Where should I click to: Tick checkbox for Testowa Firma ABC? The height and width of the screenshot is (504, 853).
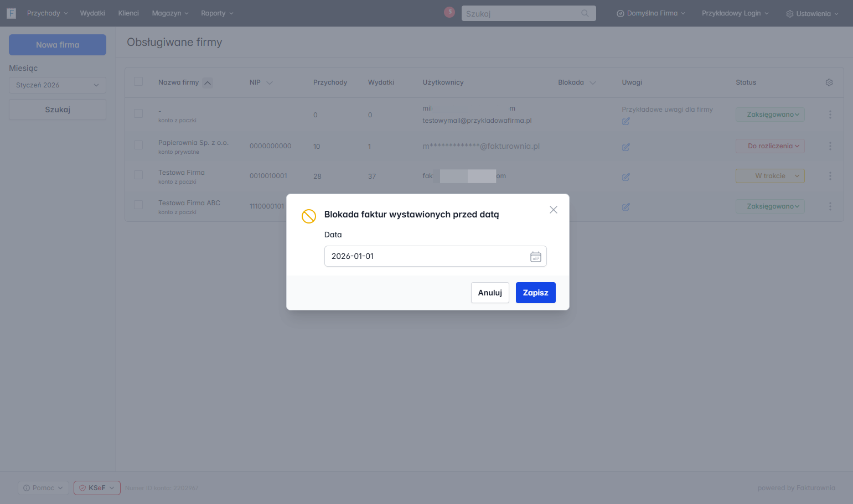point(138,205)
